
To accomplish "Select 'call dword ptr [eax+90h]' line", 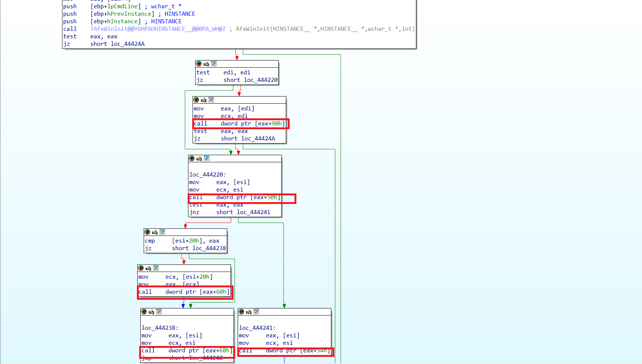I will tap(240, 124).
